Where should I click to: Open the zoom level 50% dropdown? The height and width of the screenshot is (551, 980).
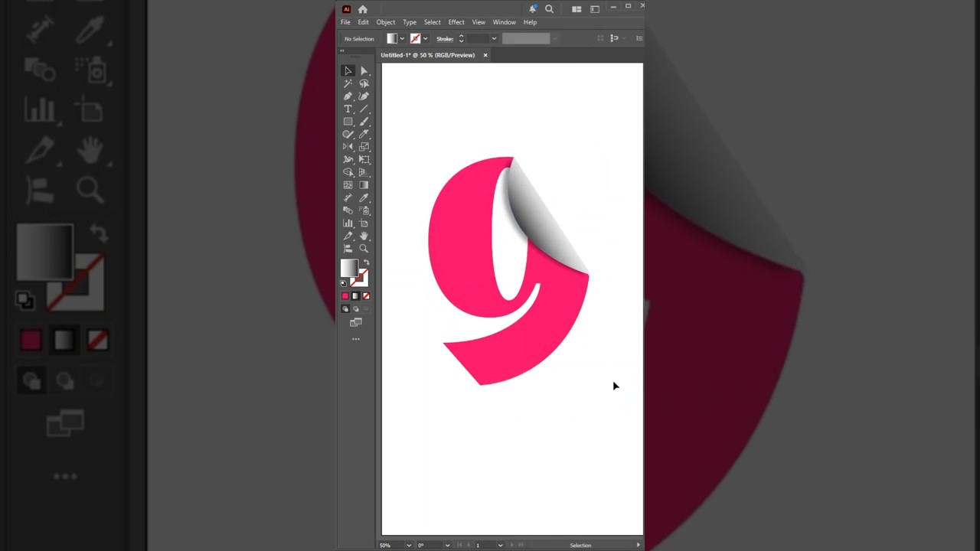pyautogui.click(x=409, y=545)
